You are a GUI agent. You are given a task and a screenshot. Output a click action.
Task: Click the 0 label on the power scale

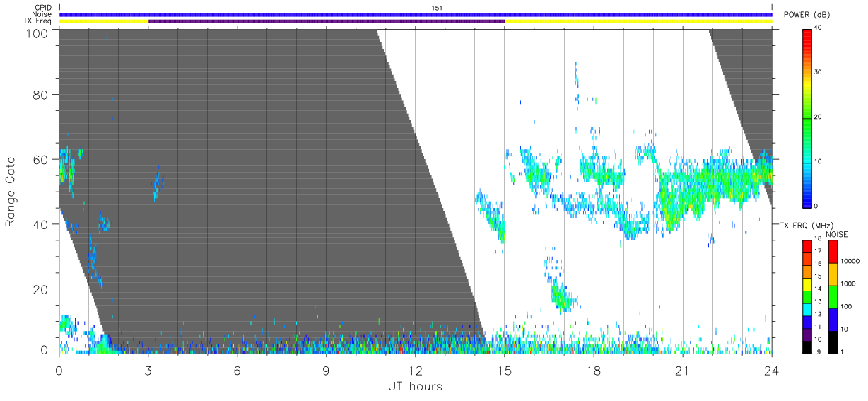817,205
